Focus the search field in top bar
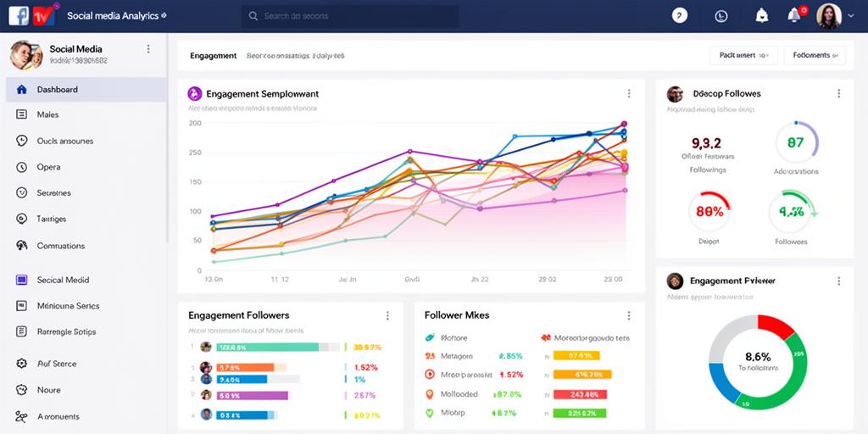The width and height of the screenshot is (868, 434). point(349,16)
